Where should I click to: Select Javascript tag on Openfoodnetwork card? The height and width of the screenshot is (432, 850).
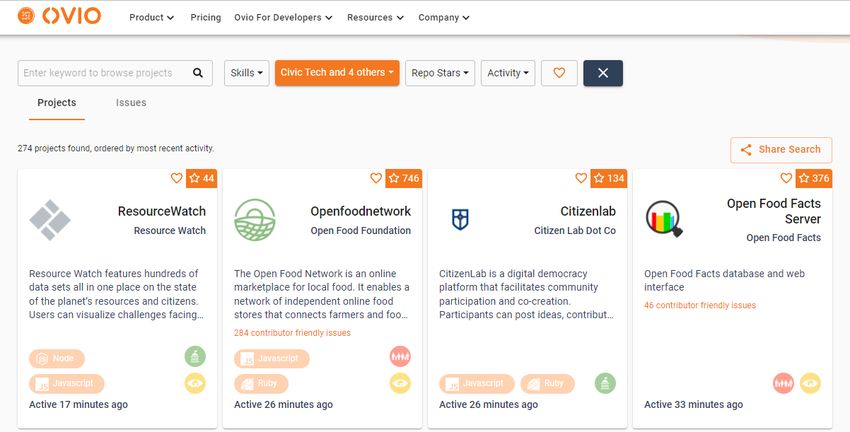click(272, 358)
